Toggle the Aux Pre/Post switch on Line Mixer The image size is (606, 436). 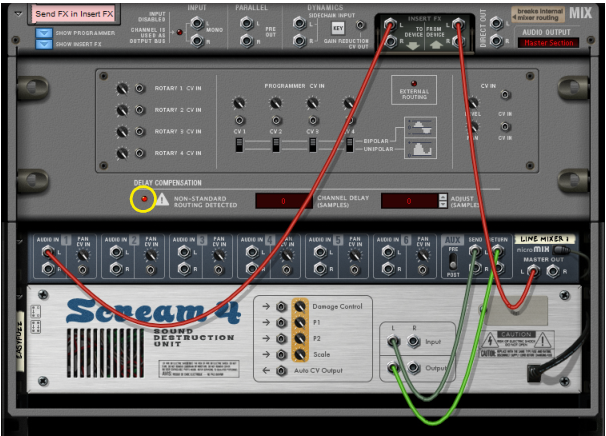click(x=452, y=260)
